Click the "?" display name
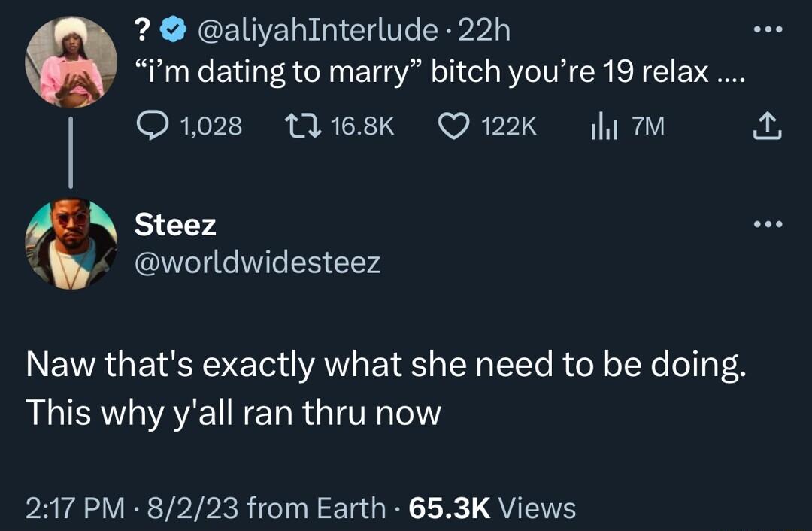The width and height of the screenshot is (812, 531). [x=141, y=31]
